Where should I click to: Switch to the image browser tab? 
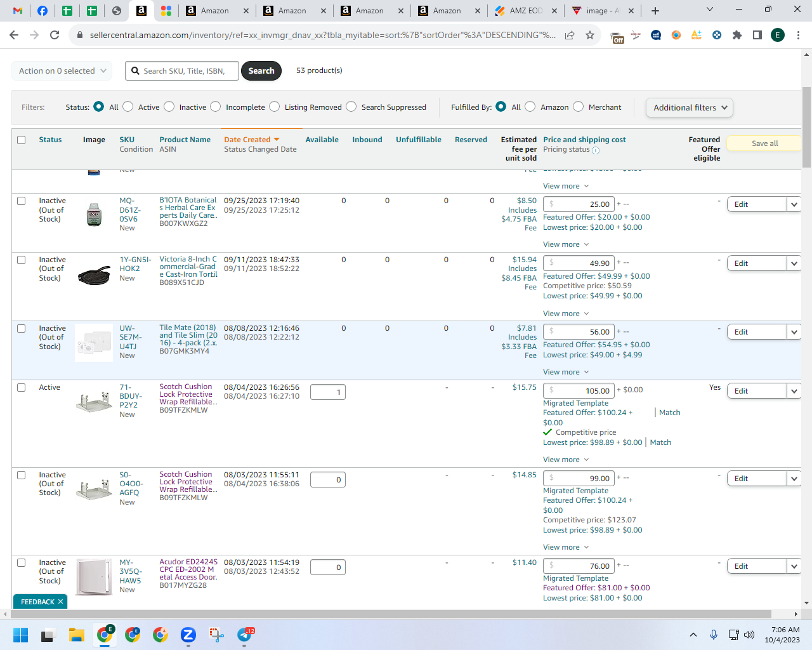coord(603,11)
